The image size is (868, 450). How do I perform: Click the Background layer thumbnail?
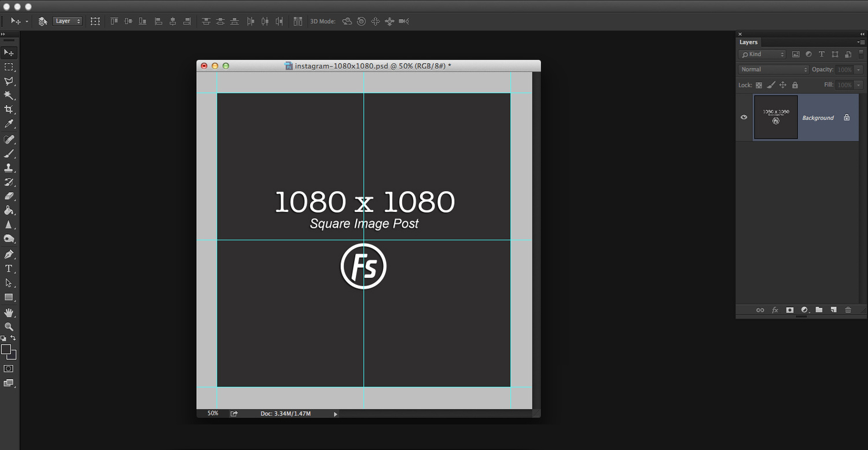coord(775,117)
